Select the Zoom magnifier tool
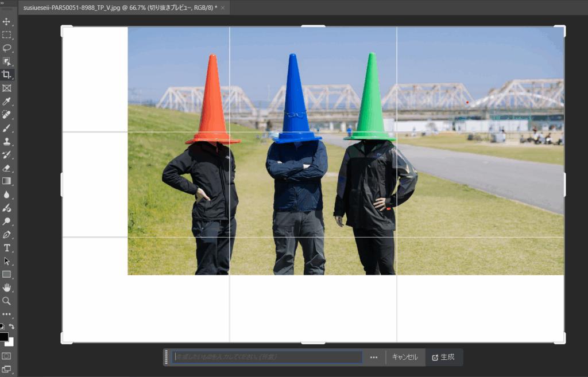 7,301
